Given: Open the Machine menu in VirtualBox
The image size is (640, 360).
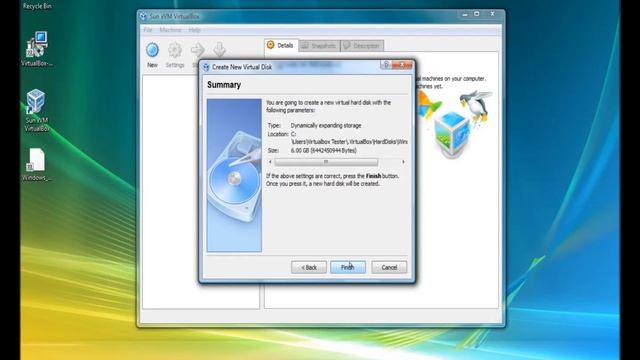Looking at the screenshot, I should click(170, 30).
